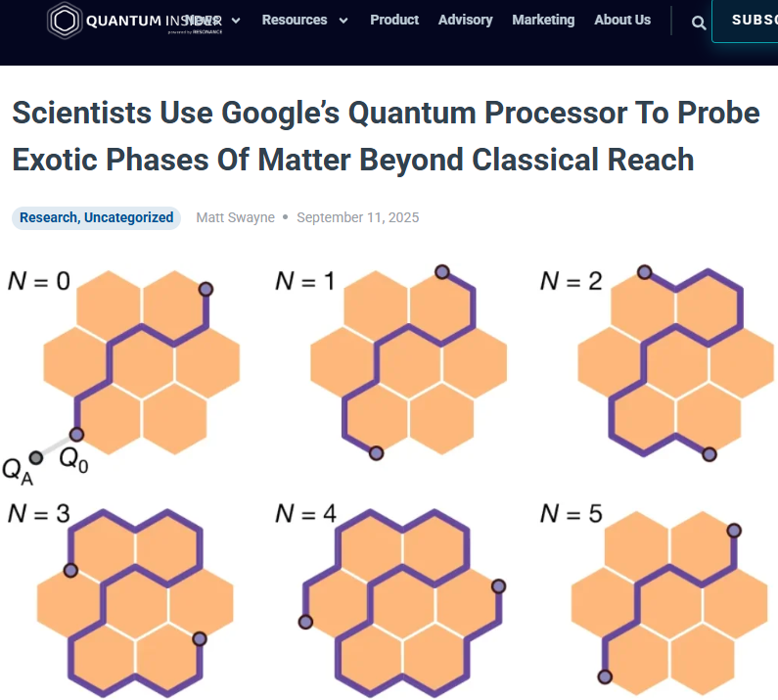
Task: Click the N = 5 hexagon diagram
Action: tap(669, 599)
